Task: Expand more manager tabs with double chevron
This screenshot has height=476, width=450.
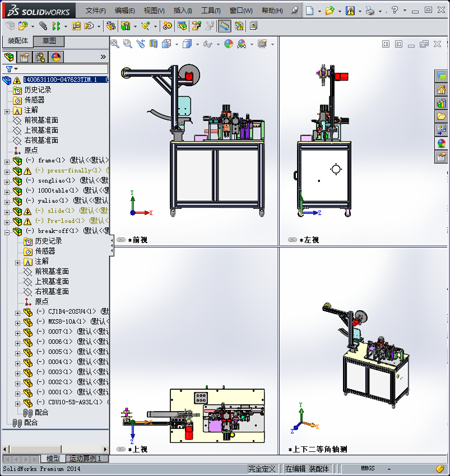Action: 103,57
